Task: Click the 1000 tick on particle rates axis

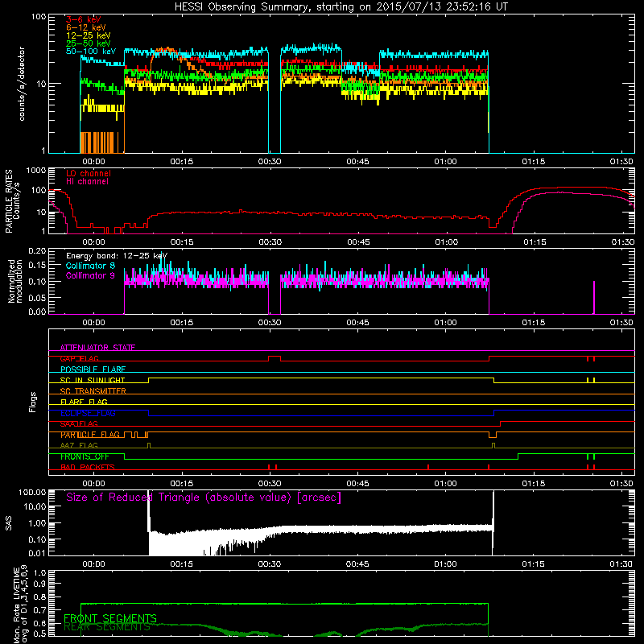Action: tap(35, 171)
